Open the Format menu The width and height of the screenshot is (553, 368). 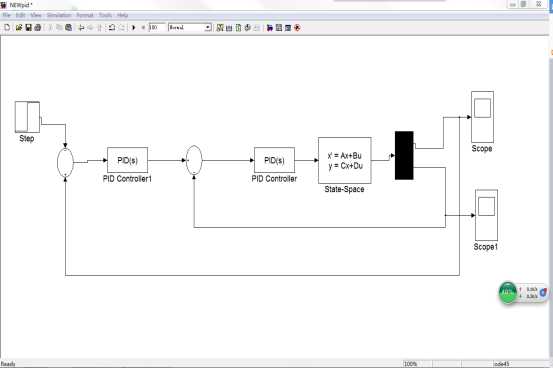[85, 15]
